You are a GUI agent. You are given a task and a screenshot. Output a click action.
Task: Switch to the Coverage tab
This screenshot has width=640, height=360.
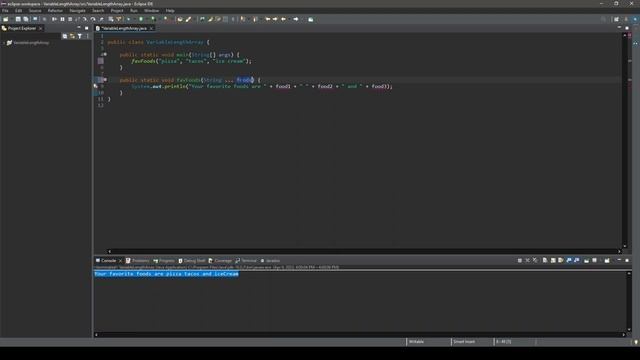click(220, 260)
